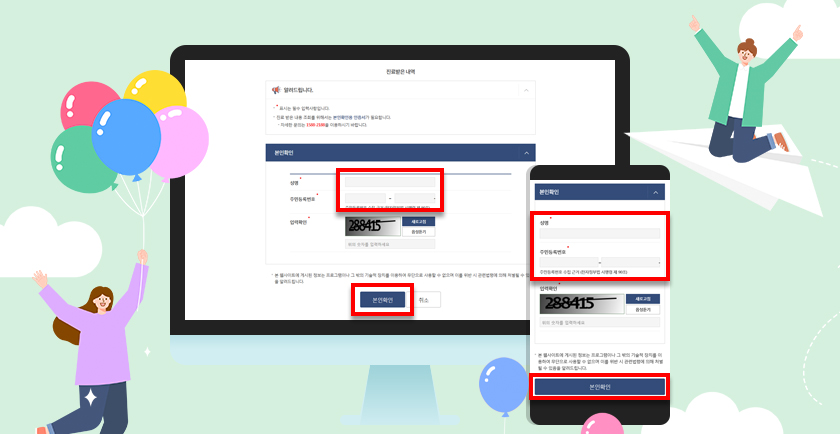Image resolution: width=840 pixels, height=434 pixels.
Task: Click the 본인확인 submit button on desktop
Action: 382,300
